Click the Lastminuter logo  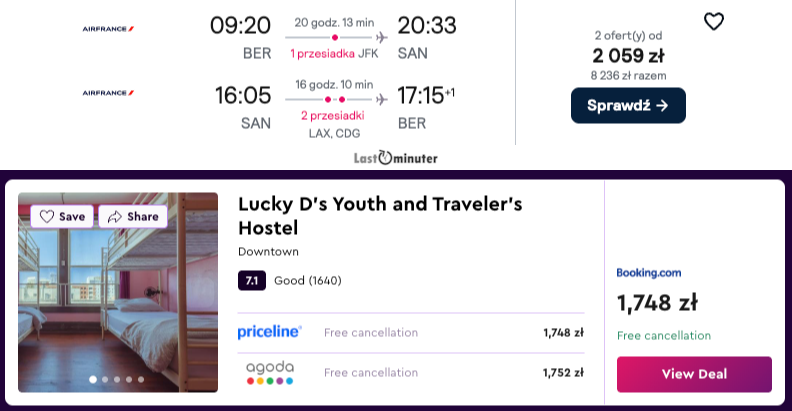[395, 158]
